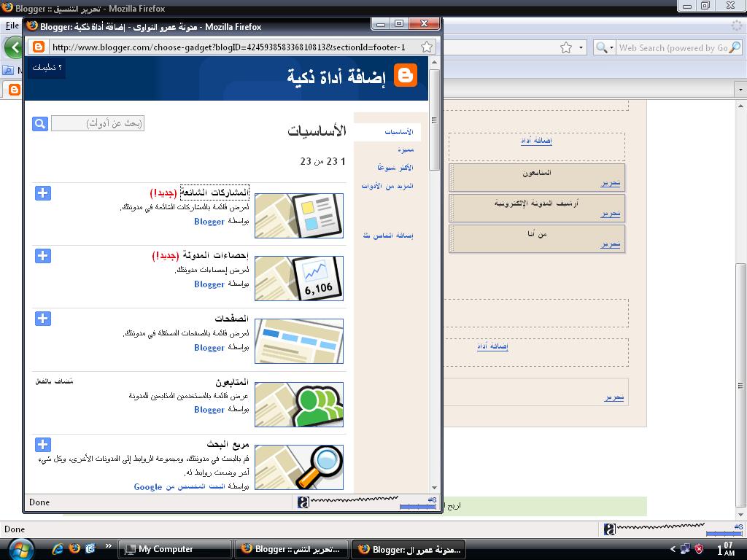Click inside the gadget search field (بحث عن أدوات)
Image resolution: width=747 pixels, height=560 pixels.
(x=98, y=123)
